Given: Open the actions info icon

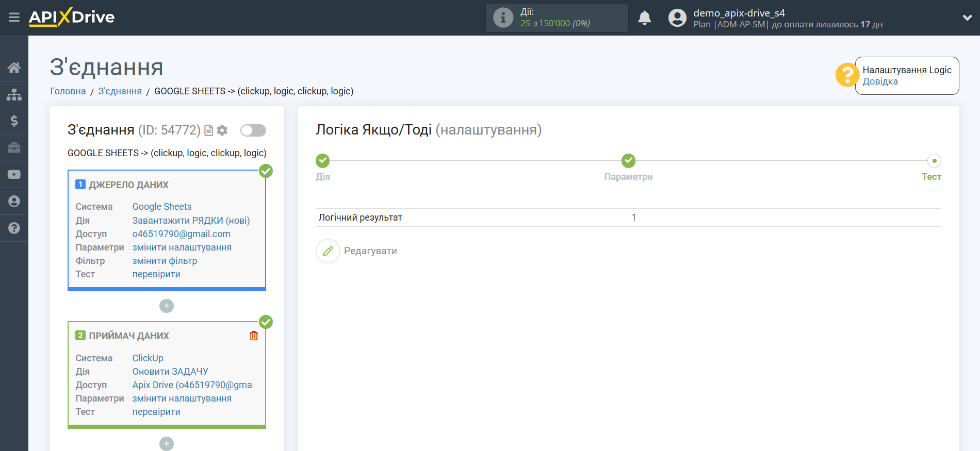Looking at the screenshot, I should tap(503, 18).
